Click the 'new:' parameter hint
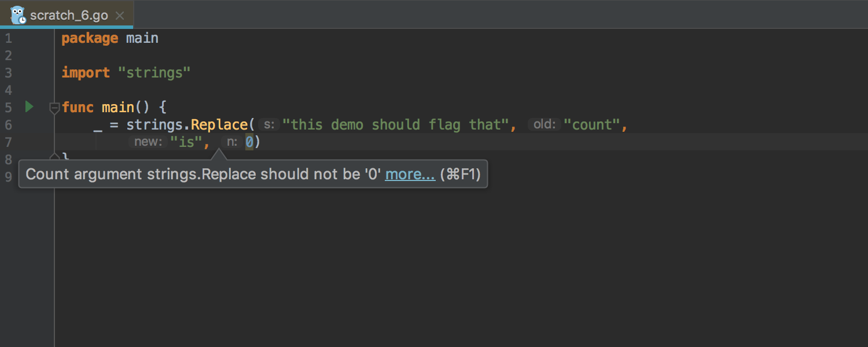This screenshot has width=868, height=347. coord(149,142)
